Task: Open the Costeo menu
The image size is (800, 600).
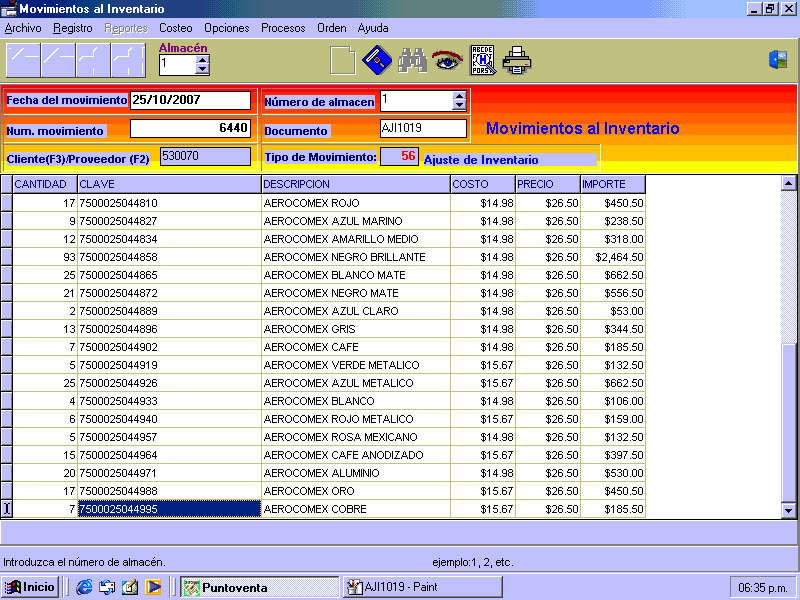Action: point(176,28)
